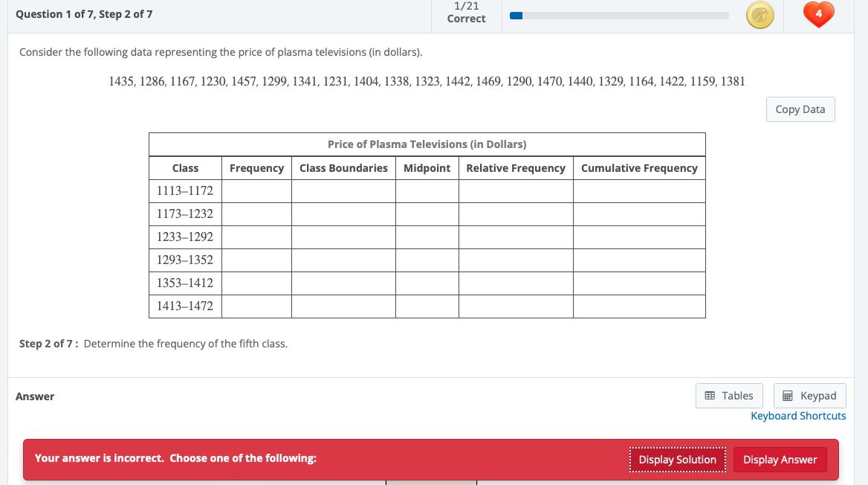Click Display Answer
The height and width of the screenshot is (485, 868).
(780, 460)
